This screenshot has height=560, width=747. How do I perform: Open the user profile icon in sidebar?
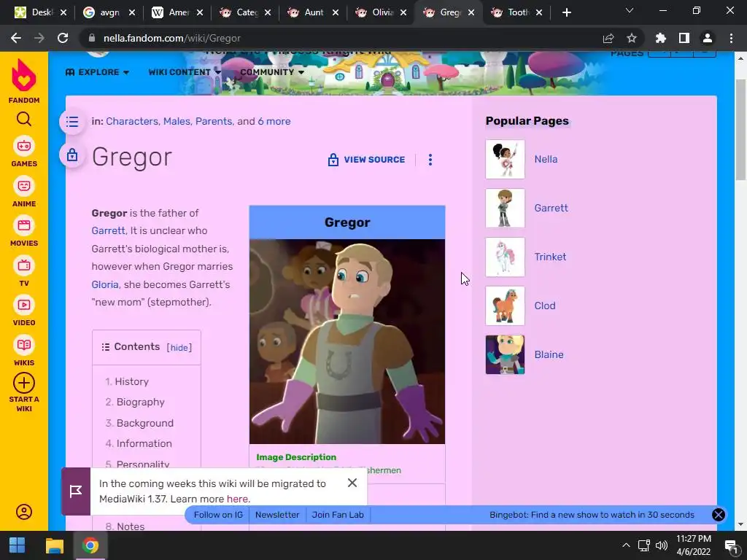[24, 512]
